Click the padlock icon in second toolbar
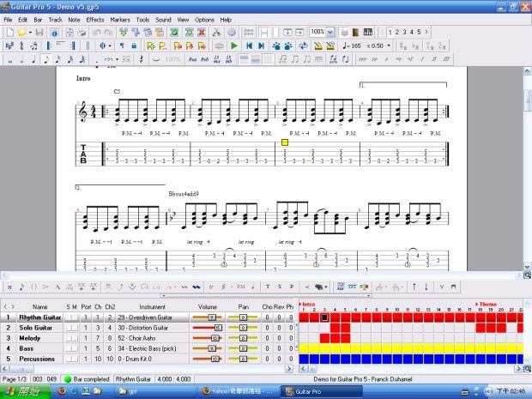 pos(134,45)
